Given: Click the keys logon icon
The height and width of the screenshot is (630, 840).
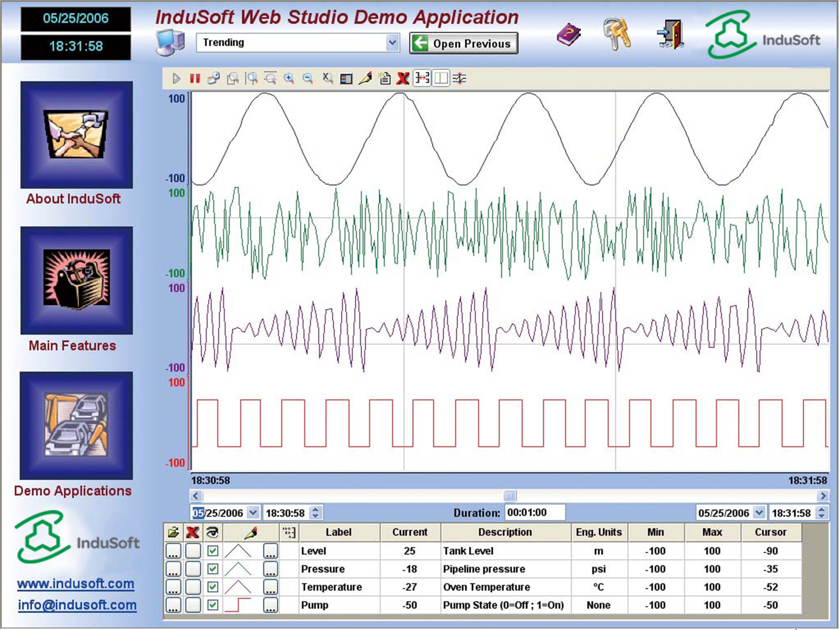Looking at the screenshot, I should (617, 35).
